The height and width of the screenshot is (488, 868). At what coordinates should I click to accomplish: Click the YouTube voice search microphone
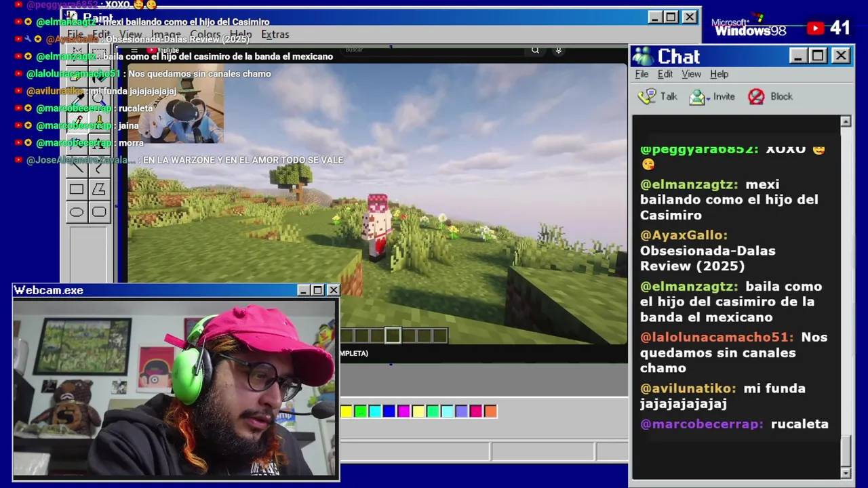[558, 50]
